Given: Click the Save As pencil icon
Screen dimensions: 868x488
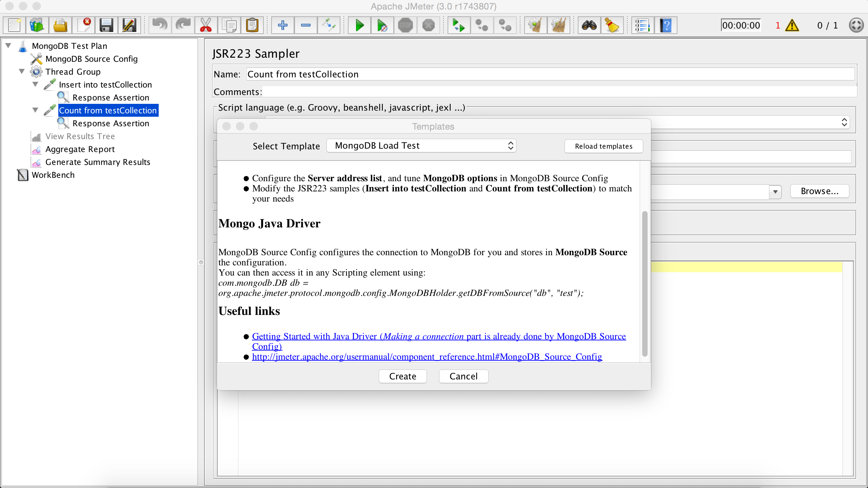Looking at the screenshot, I should pyautogui.click(x=129, y=25).
